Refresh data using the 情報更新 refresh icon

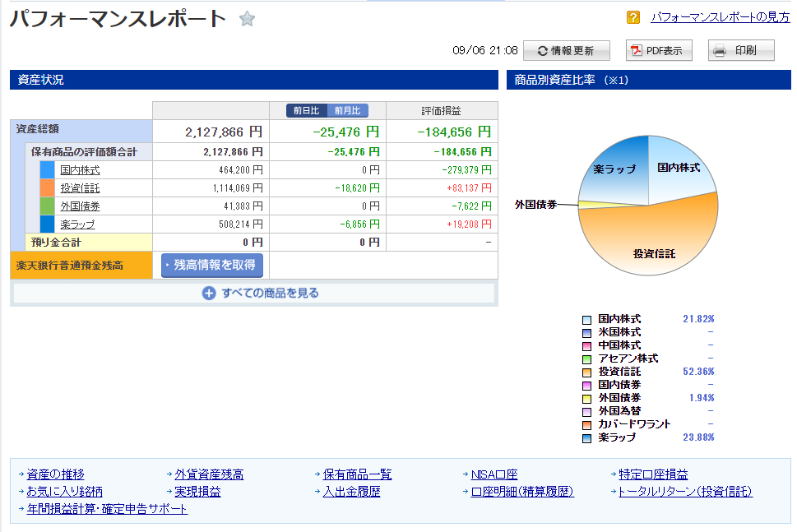click(x=542, y=50)
